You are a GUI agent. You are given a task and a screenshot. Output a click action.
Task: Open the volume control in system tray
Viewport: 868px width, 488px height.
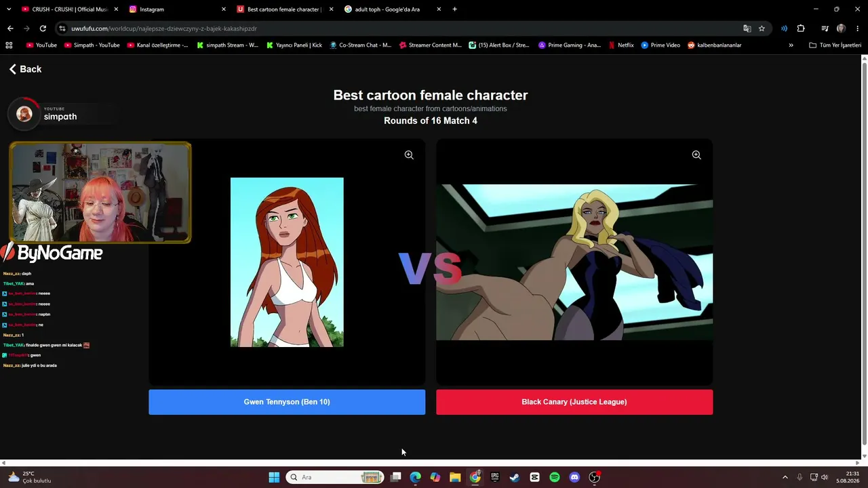825,477
